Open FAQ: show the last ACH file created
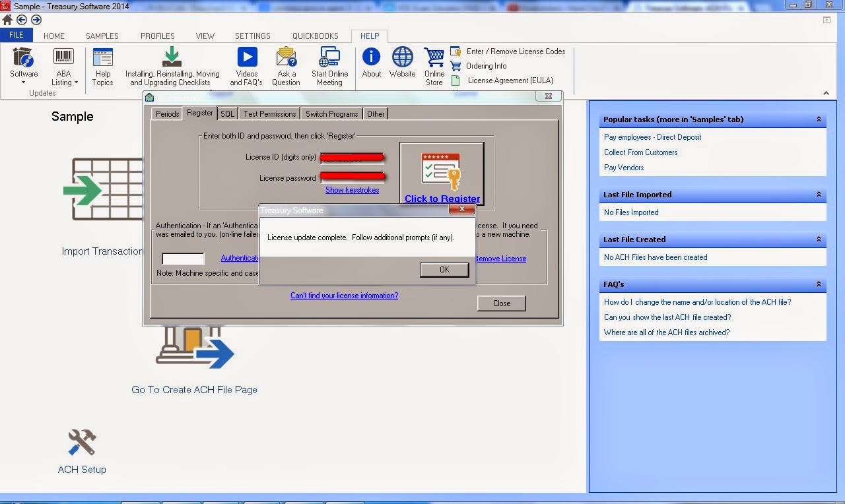The width and height of the screenshot is (845, 504). [x=667, y=317]
